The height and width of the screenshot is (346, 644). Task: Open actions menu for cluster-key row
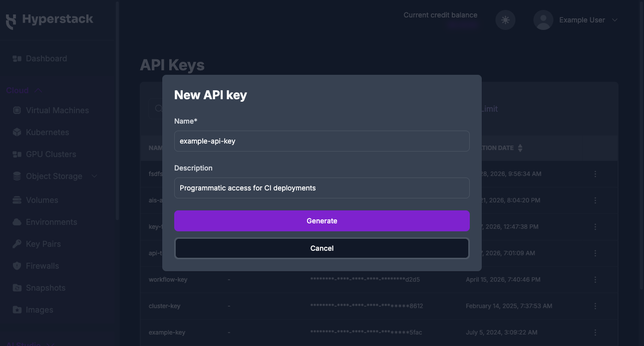[x=595, y=306]
